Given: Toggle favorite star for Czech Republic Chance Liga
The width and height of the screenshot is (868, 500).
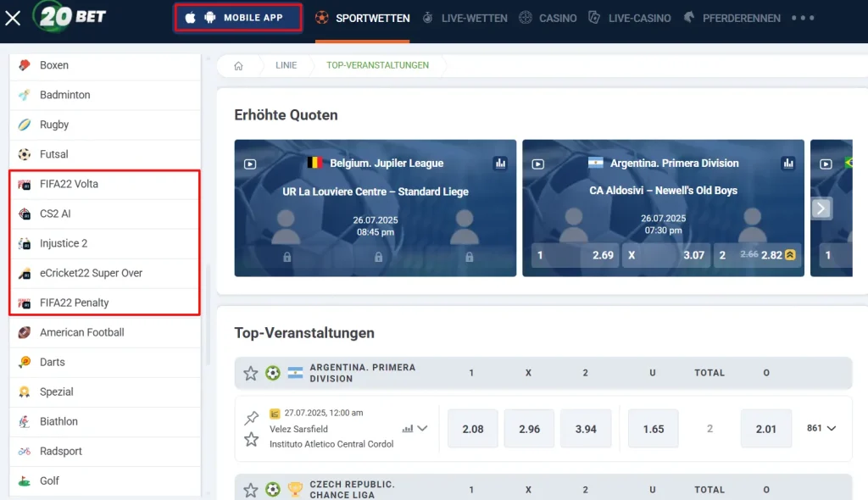Looking at the screenshot, I should [x=251, y=489].
